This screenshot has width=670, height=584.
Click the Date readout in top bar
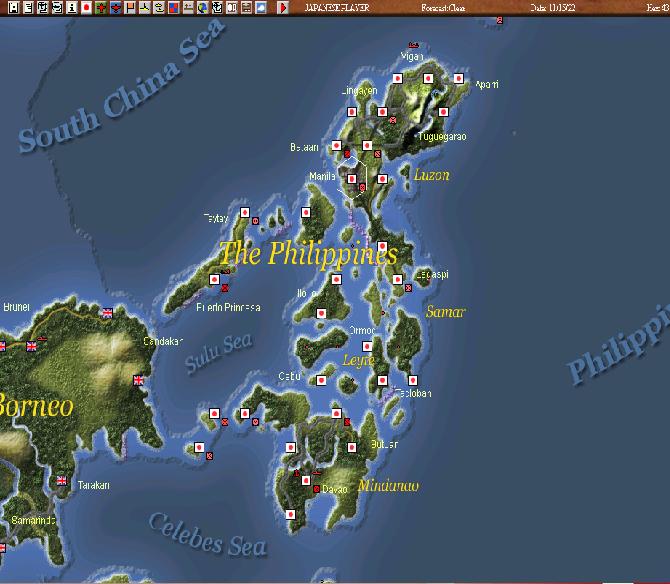(x=553, y=8)
